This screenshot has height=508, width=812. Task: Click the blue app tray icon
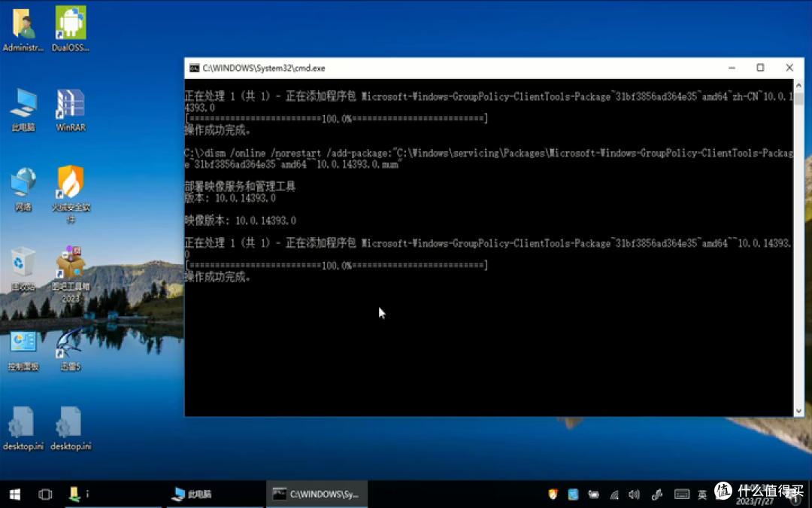coord(573,494)
